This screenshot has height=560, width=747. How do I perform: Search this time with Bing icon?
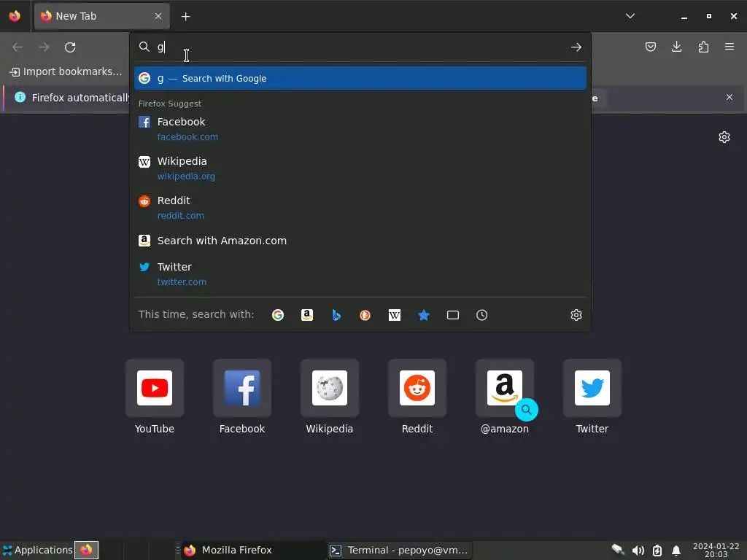(336, 315)
